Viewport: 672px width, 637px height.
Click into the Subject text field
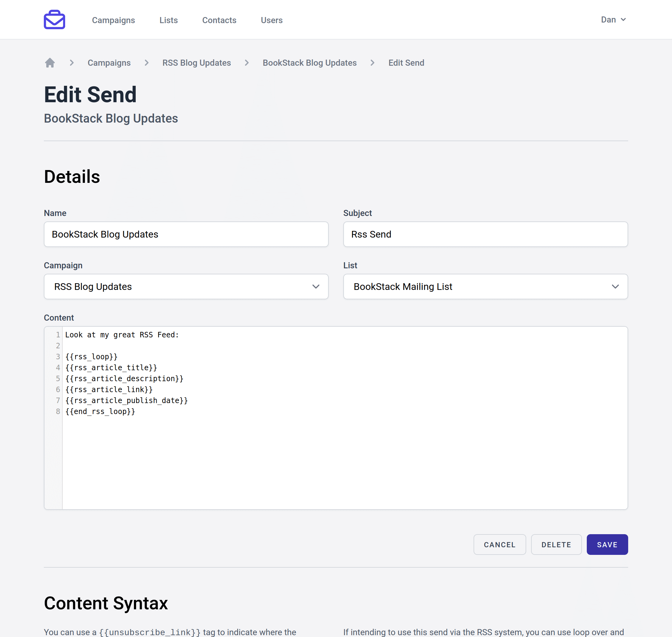tap(485, 234)
